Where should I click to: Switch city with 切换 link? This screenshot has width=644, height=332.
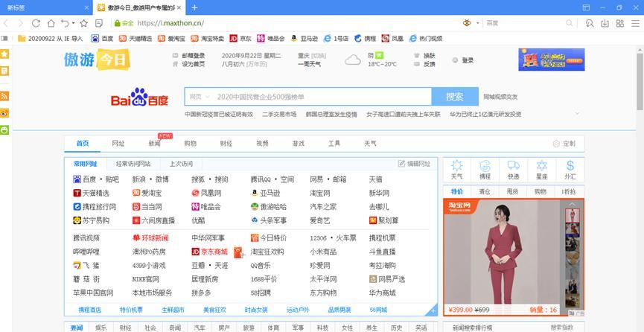(x=319, y=56)
